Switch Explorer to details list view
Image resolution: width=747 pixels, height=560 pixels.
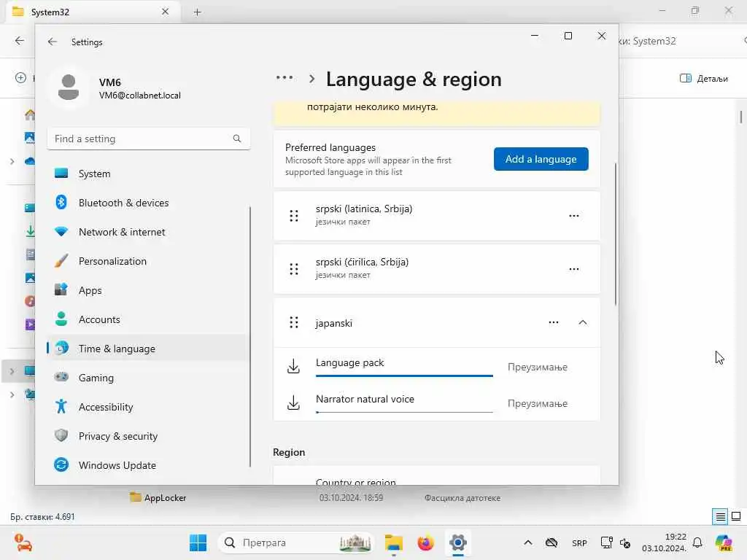[x=720, y=517]
